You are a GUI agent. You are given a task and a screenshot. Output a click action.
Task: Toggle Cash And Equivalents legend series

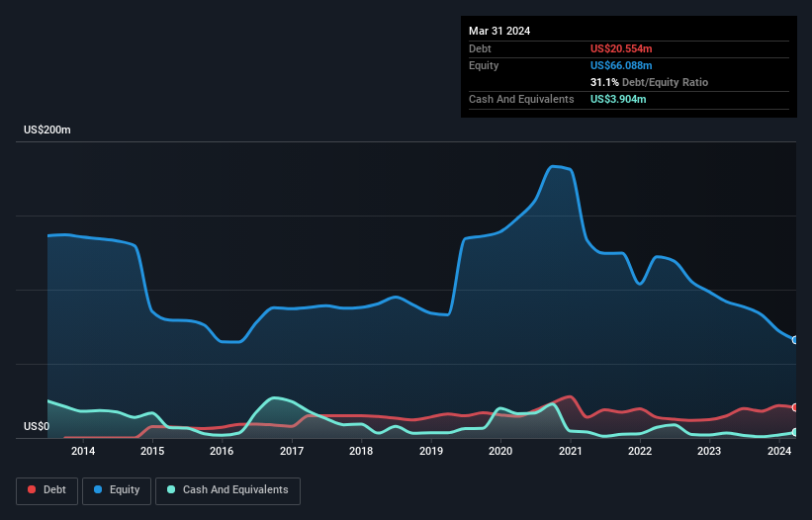[227, 490]
